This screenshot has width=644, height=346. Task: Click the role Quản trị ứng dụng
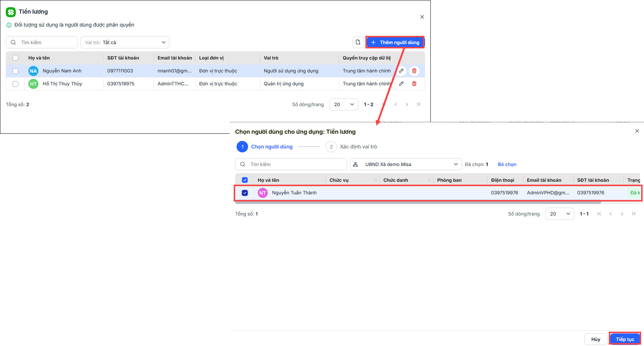tap(284, 84)
